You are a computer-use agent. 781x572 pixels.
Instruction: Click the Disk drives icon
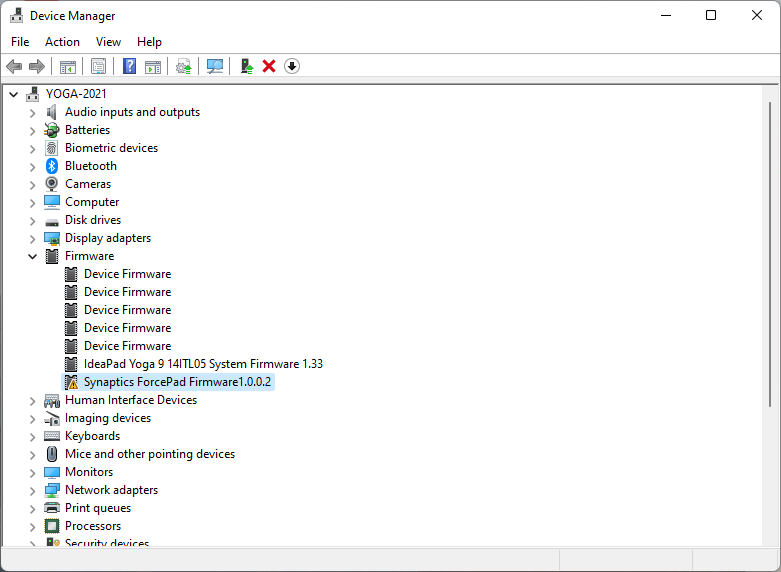coord(52,221)
